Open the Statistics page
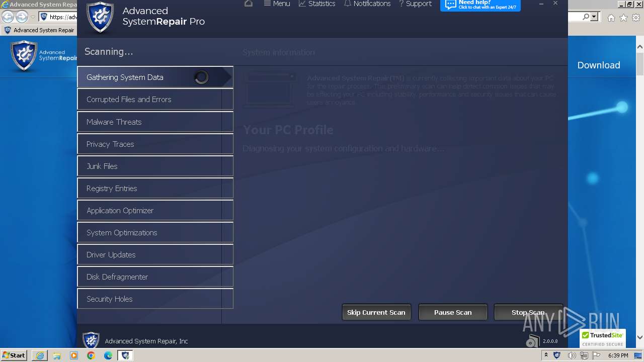Image resolution: width=644 pixels, height=362 pixels. tap(317, 4)
